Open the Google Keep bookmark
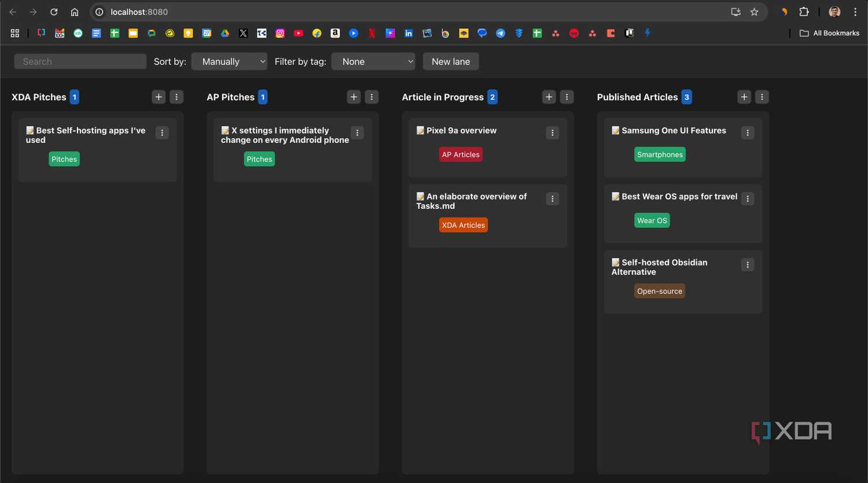 coord(188,34)
